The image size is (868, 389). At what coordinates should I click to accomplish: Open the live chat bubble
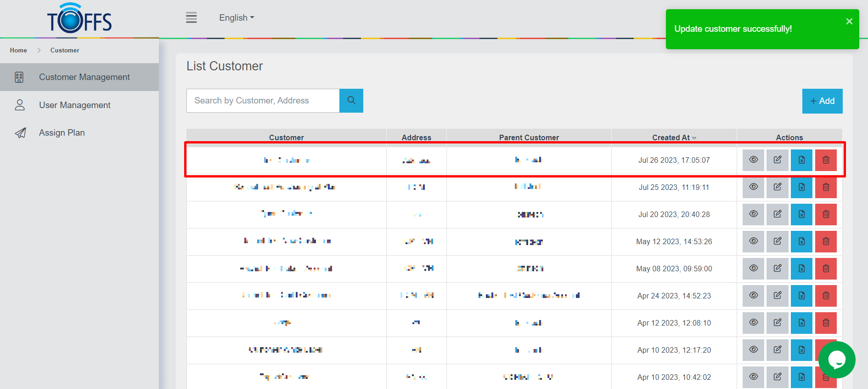(x=837, y=360)
